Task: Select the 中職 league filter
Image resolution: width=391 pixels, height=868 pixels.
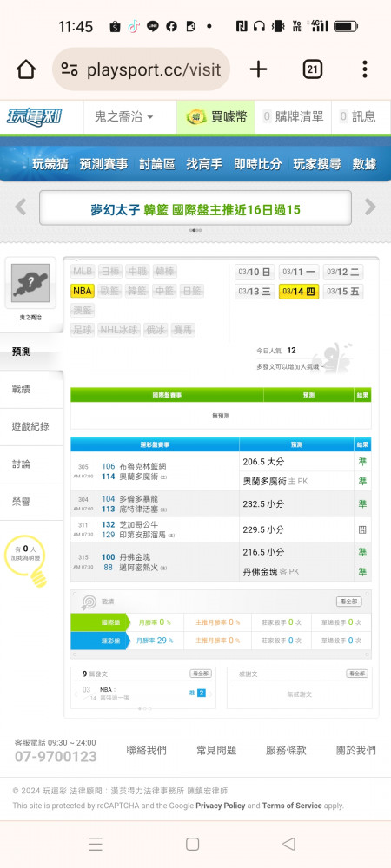Action: pos(137,271)
